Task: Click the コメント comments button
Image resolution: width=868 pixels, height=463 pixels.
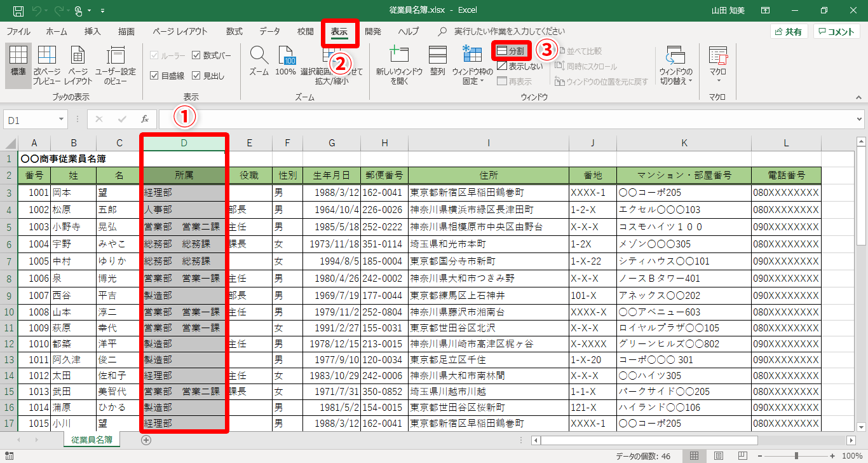Action: pos(837,32)
